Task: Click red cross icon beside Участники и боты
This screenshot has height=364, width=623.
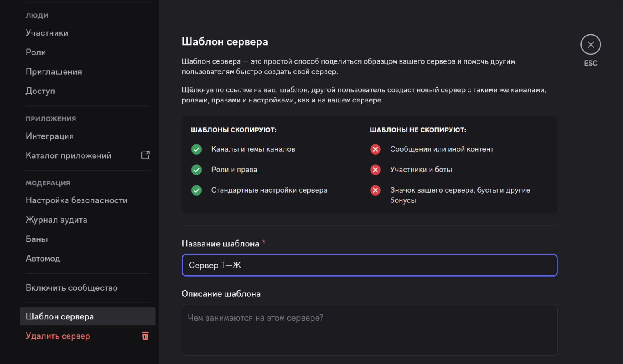Action: tap(375, 170)
